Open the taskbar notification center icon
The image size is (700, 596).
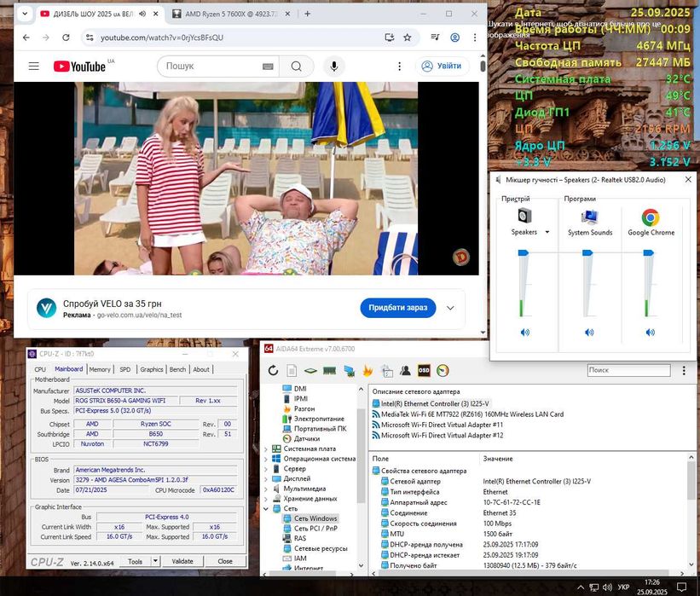click(x=681, y=587)
